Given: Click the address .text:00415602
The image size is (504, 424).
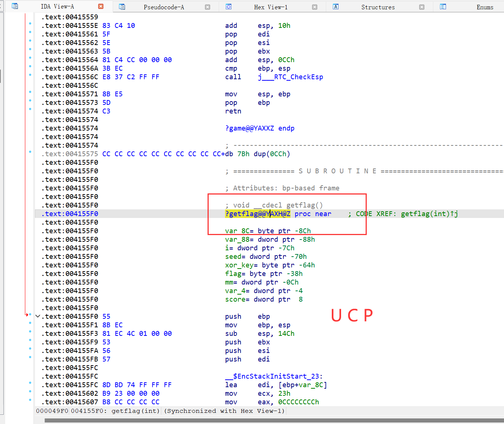Looking at the screenshot, I should (x=70, y=394).
